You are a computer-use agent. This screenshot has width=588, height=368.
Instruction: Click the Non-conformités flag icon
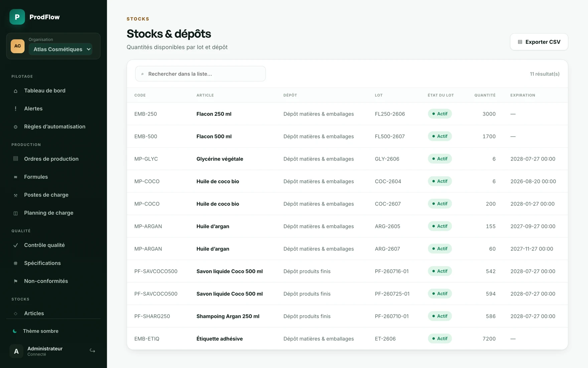click(15, 281)
